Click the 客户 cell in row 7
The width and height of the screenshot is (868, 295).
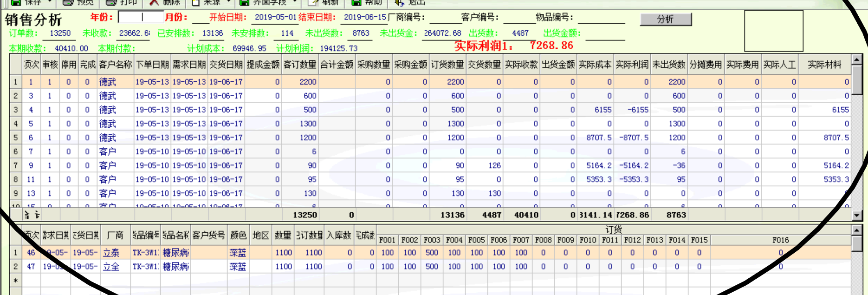pyautogui.click(x=116, y=165)
